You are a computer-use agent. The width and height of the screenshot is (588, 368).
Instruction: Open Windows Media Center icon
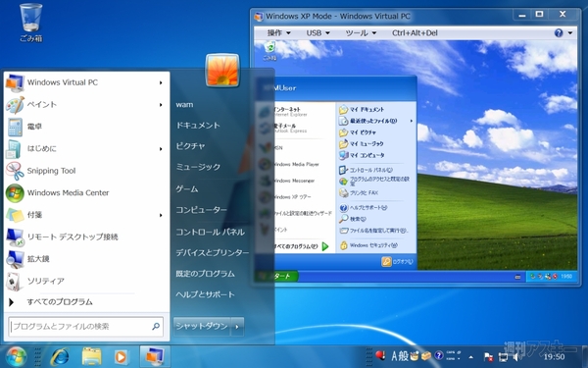(15, 193)
